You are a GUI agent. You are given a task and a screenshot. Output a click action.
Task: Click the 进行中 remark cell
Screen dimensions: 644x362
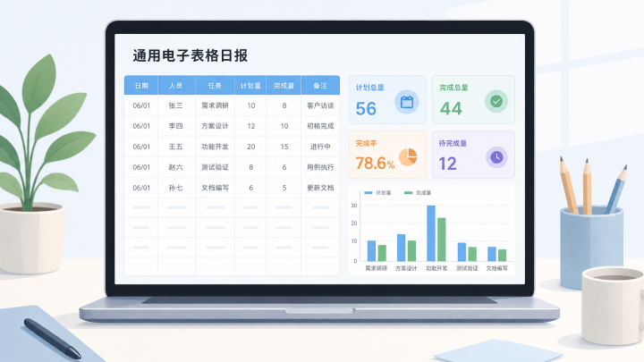click(x=320, y=147)
